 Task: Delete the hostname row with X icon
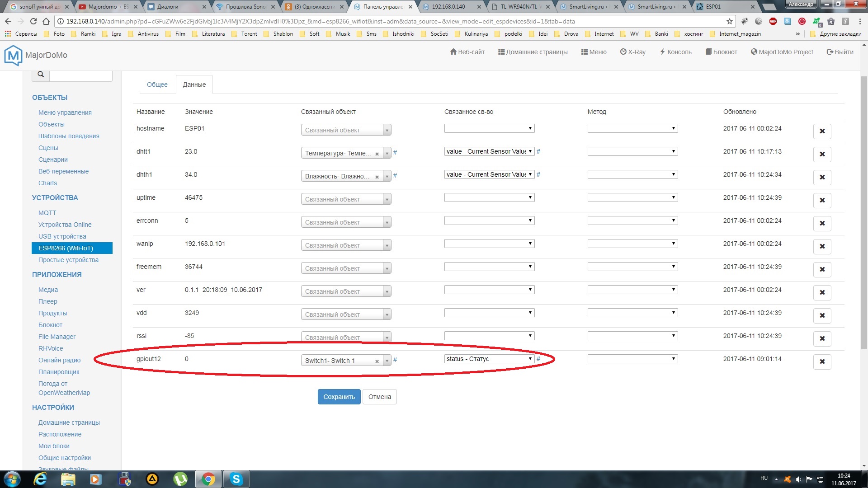pyautogui.click(x=822, y=131)
